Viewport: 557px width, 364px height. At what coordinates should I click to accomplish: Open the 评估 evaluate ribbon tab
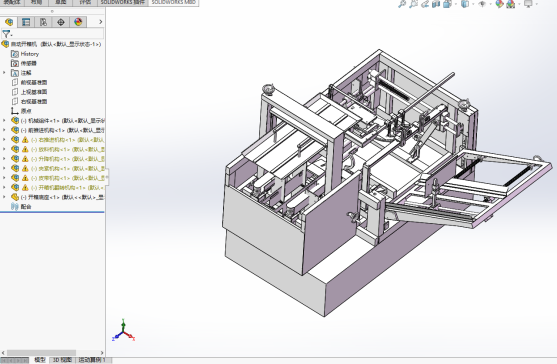click(85, 2)
